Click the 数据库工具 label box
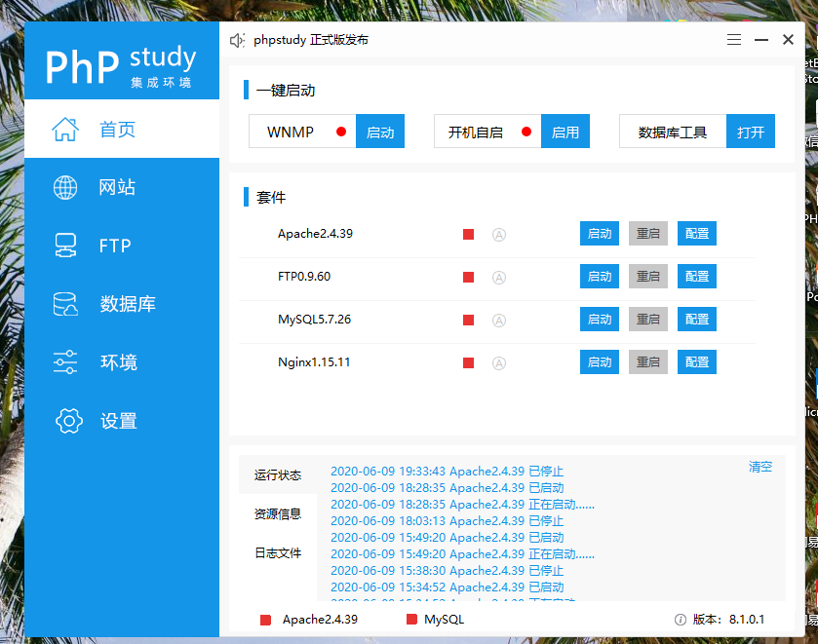 click(673, 131)
